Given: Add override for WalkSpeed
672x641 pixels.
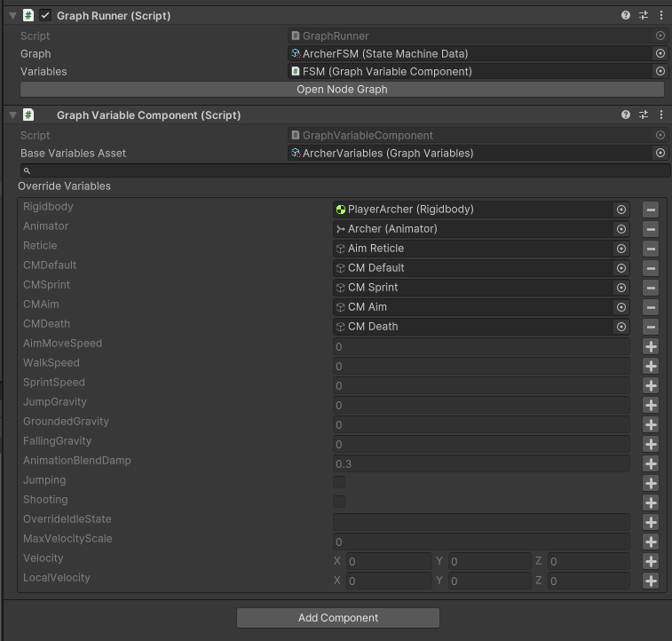Looking at the screenshot, I should click(x=651, y=366).
